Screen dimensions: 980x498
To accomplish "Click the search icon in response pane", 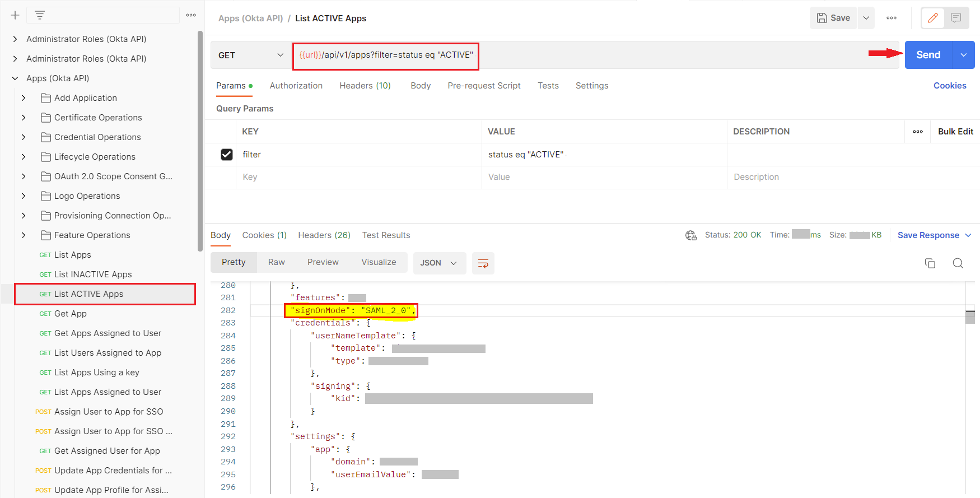I will click(958, 263).
